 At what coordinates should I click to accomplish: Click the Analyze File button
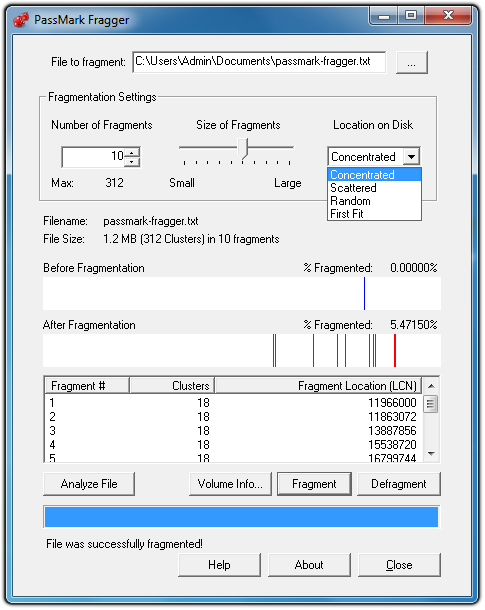click(89, 484)
